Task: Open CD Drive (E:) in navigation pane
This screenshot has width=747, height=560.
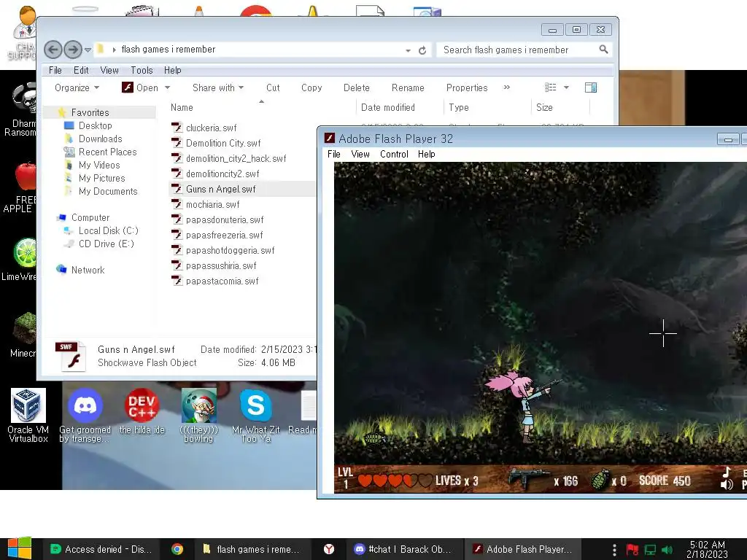Action: point(107,244)
